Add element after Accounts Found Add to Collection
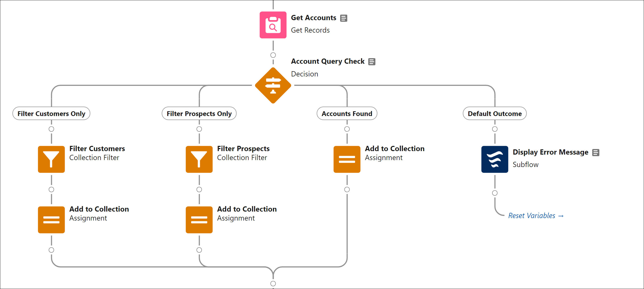Image resolution: width=644 pixels, height=289 pixels. 347,189
